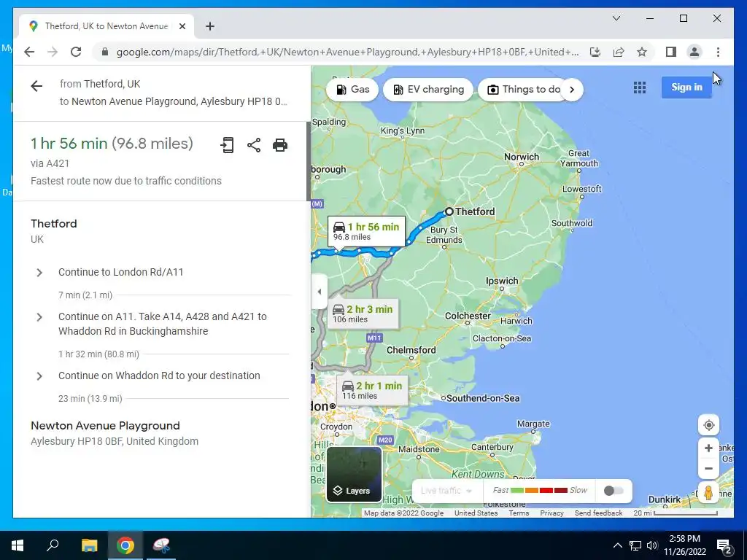
Task: Go back from directions using the panel arrow
Action: click(x=36, y=86)
